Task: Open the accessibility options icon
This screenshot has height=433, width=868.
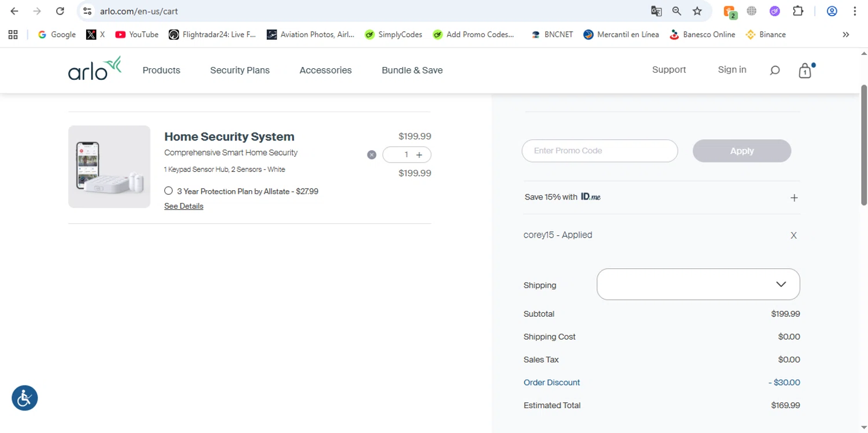Action: pyautogui.click(x=25, y=398)
